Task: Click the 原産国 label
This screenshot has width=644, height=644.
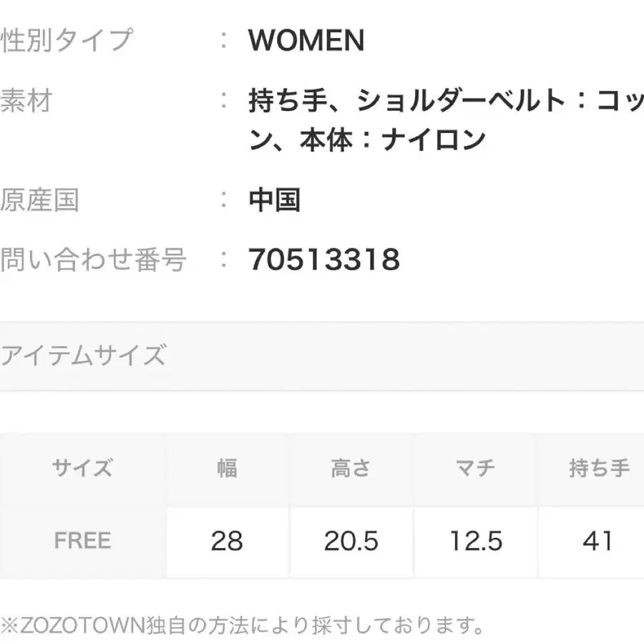Action: (x=39, y=200)
